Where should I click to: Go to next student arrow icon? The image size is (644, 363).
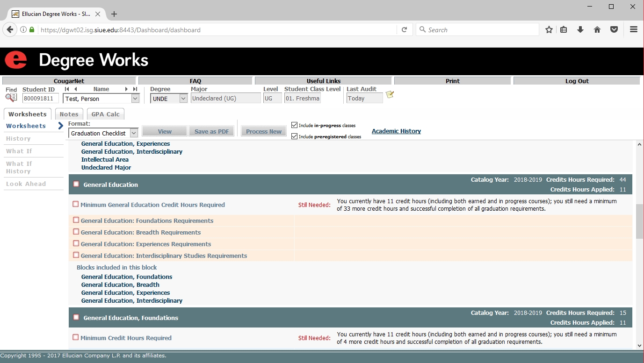pyautogui.click(x=126, y=89)
